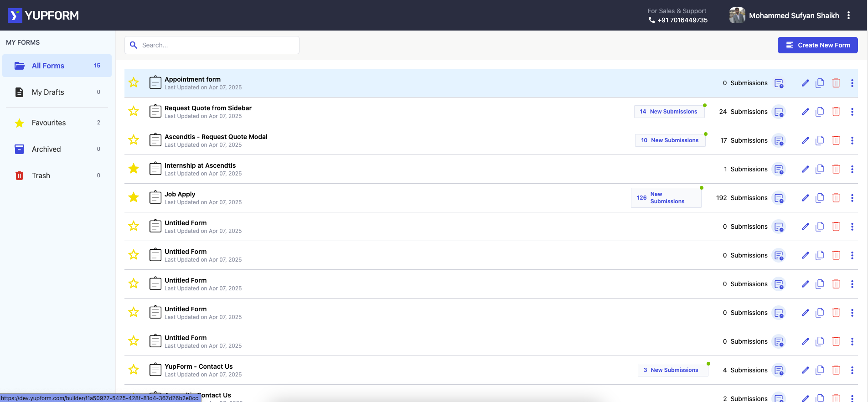Viewport: 868px width, 402px height.
Task: Open 14 New Submissions badge
Action: (x=669, y=112)
